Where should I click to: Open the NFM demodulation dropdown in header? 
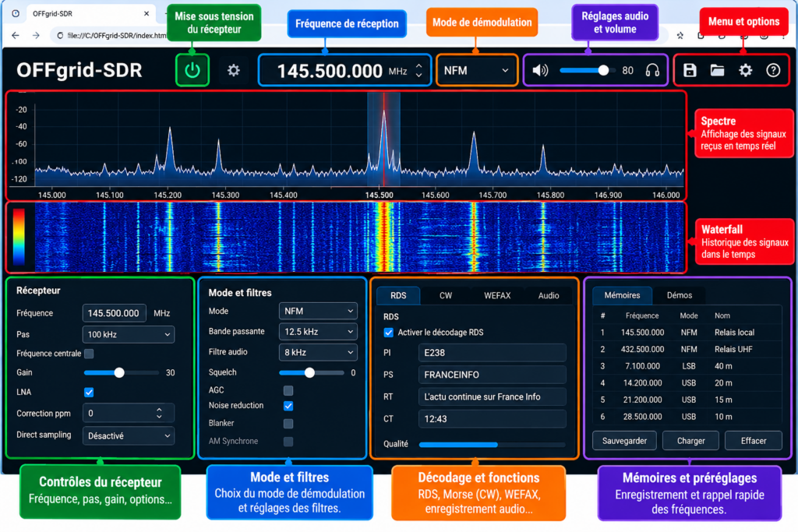pos(476,70)
